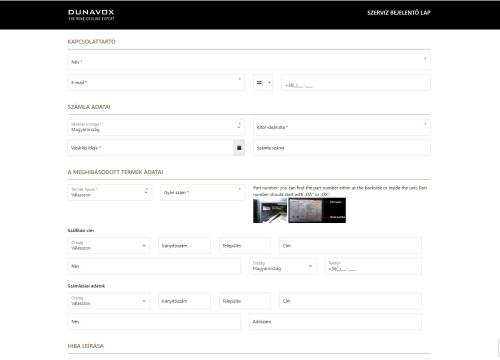Open the shipping contact phone country dropdown
Screen dimensions: 500x360
coord(283,266)
